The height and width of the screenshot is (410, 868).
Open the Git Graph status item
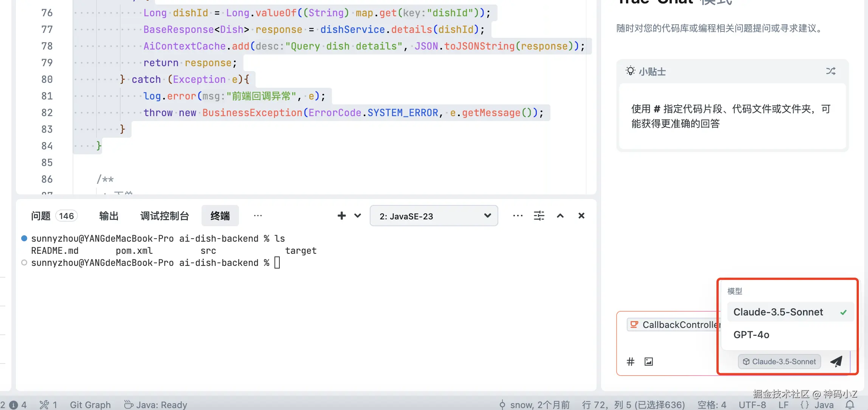pyautogui.click(x=90, y=405)
